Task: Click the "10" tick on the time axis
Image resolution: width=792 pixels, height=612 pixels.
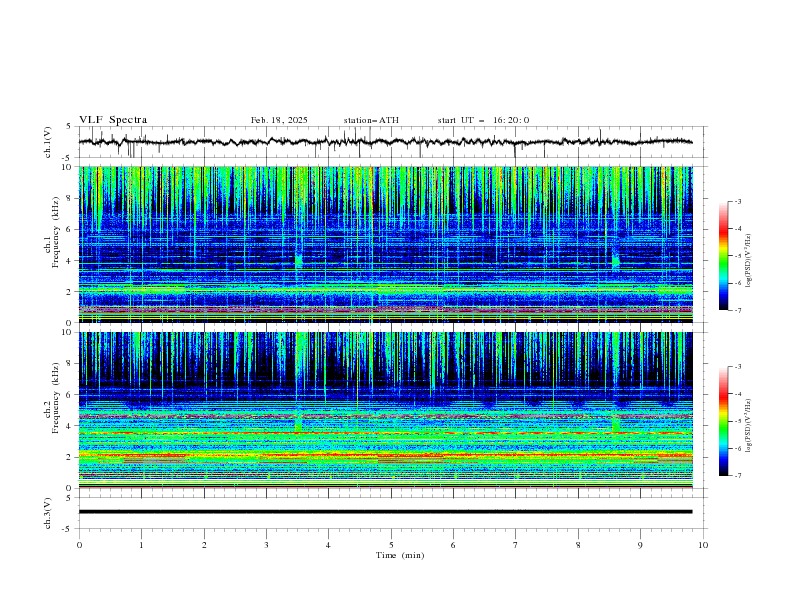Action: coord(703,545)
